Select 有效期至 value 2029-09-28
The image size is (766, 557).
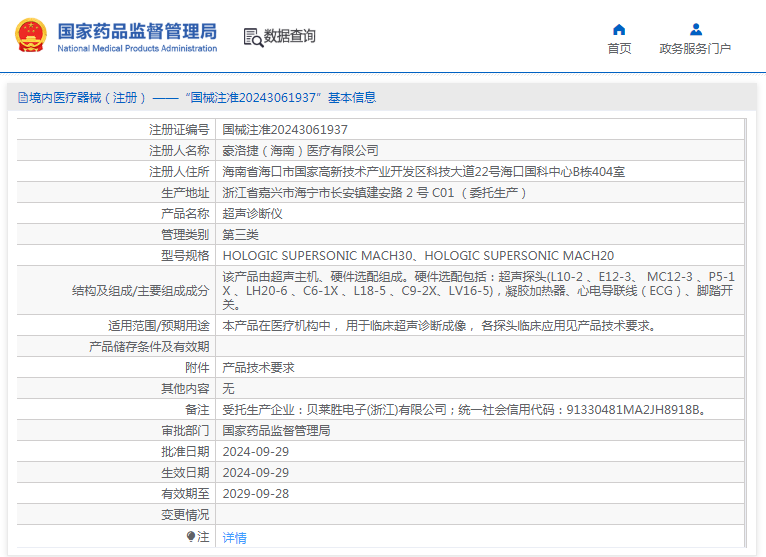[255, 493]
